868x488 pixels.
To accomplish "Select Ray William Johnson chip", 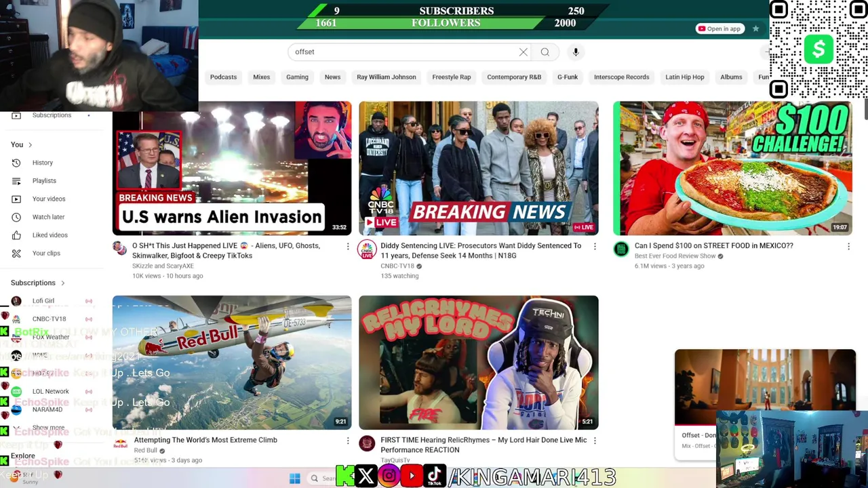I will click(x=387, y=77).
